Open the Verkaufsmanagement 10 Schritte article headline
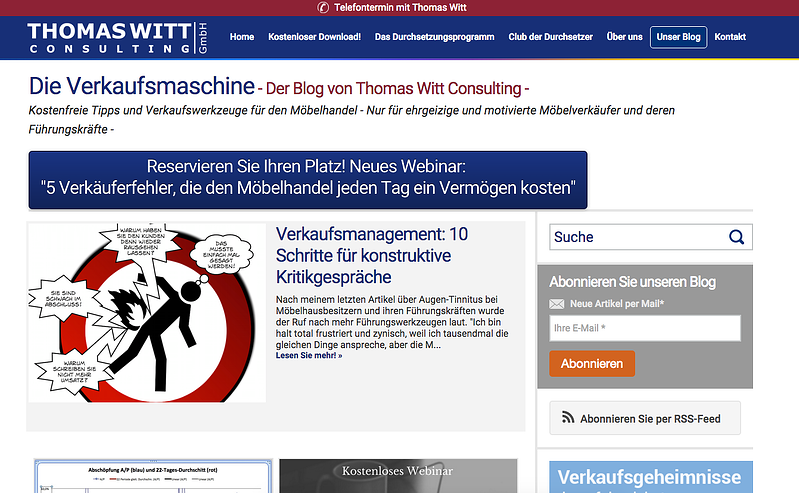 [x=372, y=255]
